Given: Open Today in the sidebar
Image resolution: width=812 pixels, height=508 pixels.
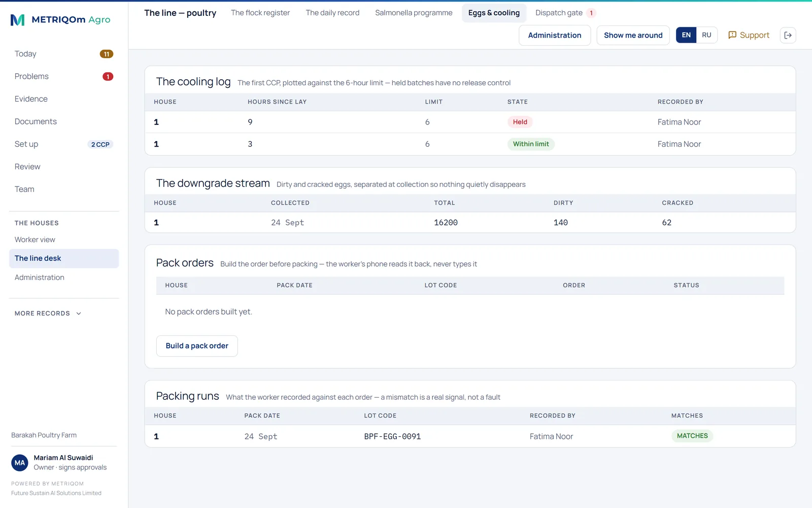Looking at the screenshot, I should point(64,54).
